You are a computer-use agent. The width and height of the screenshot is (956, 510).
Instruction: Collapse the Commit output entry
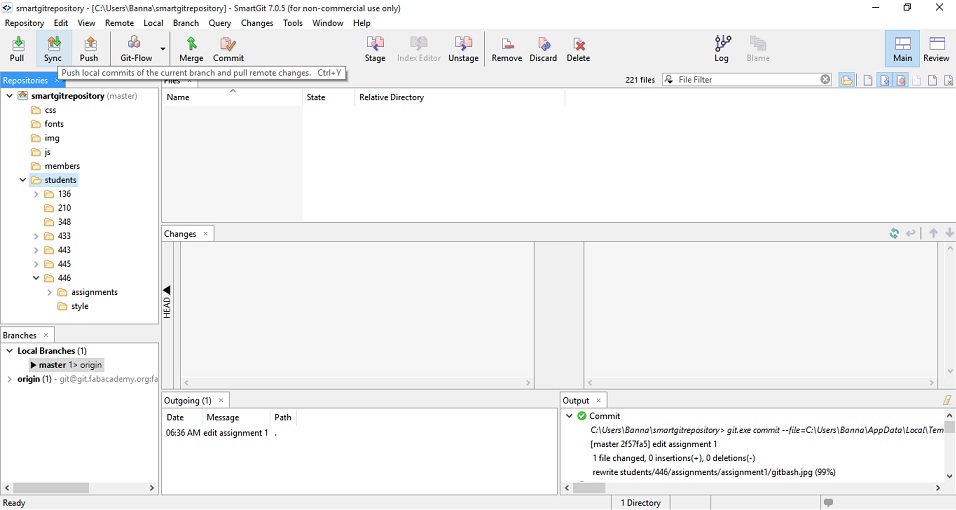coord(569,416)
